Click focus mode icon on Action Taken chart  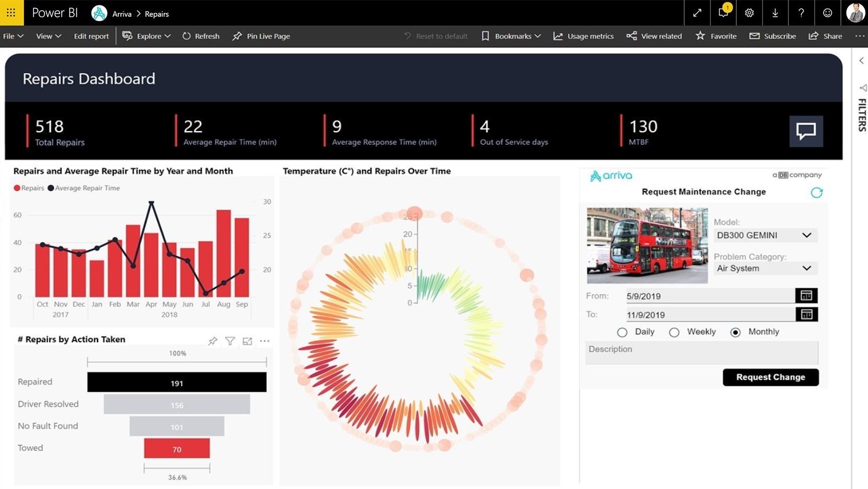click(x=247, y=341)
